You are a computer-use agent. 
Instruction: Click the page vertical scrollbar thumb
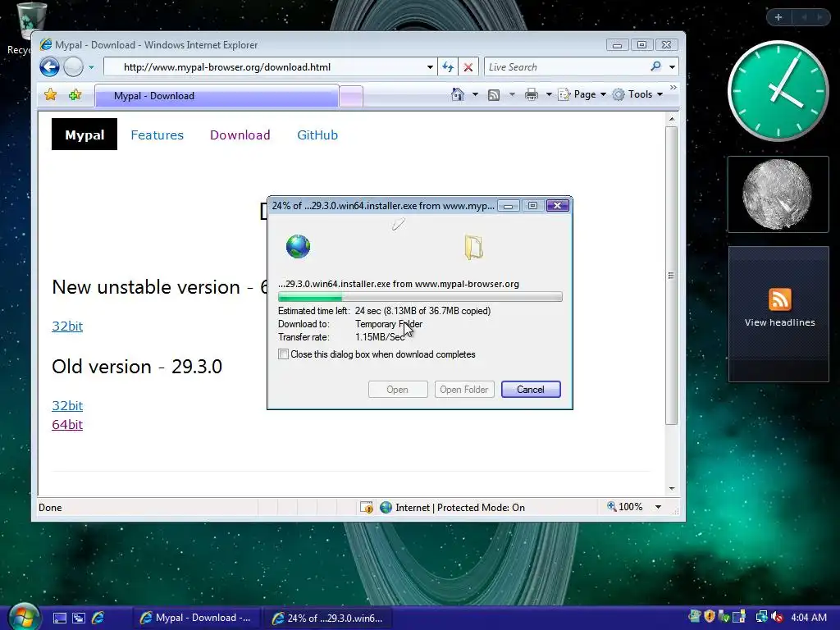(671, 276)
